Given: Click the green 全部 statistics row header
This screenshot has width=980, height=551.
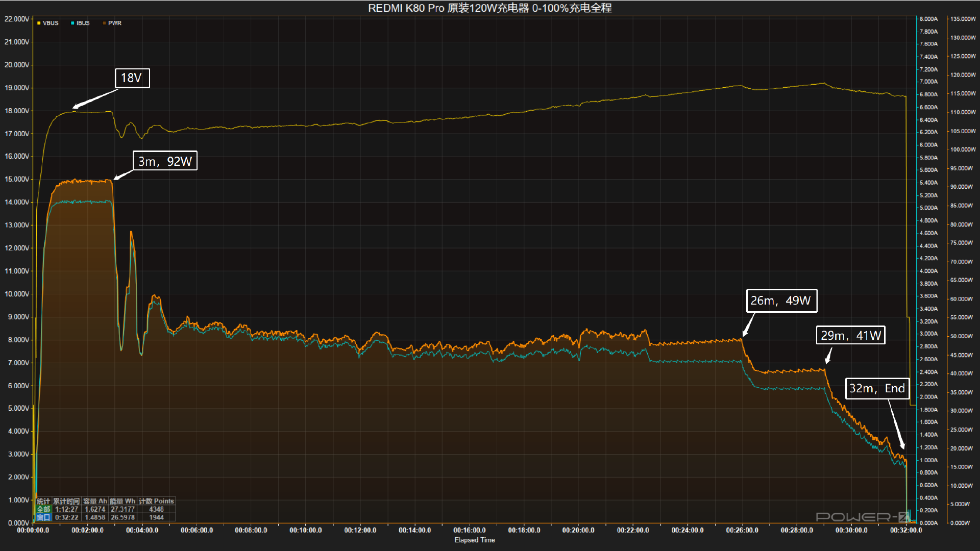Looking at the screenshot, I should pyautogui.click(x=43, y=509).
